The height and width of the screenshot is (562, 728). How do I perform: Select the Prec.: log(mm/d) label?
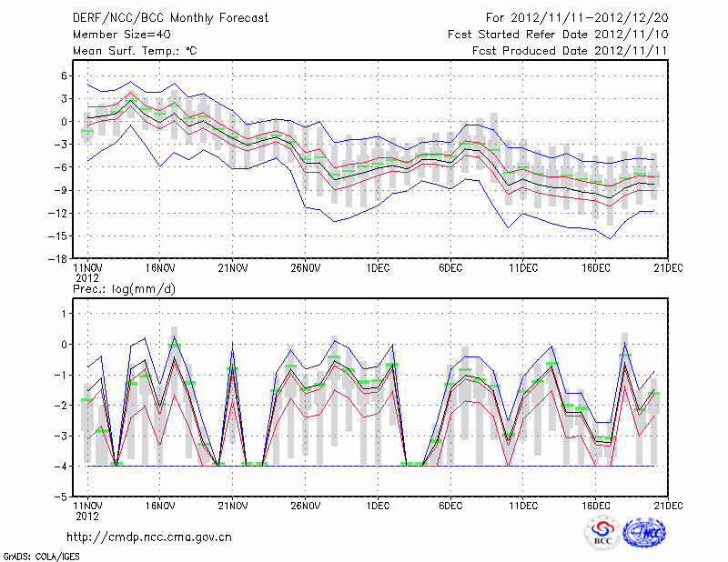click(126, 289)
